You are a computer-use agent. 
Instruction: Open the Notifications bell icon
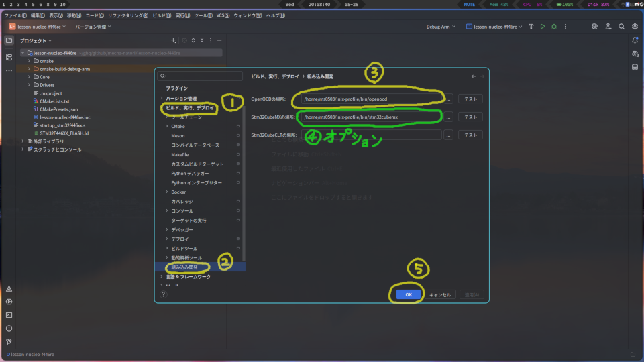pos(635,40)
